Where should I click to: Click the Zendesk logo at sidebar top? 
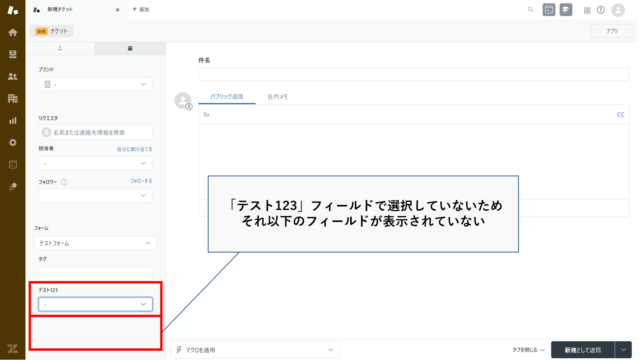(x=13, y=10)
